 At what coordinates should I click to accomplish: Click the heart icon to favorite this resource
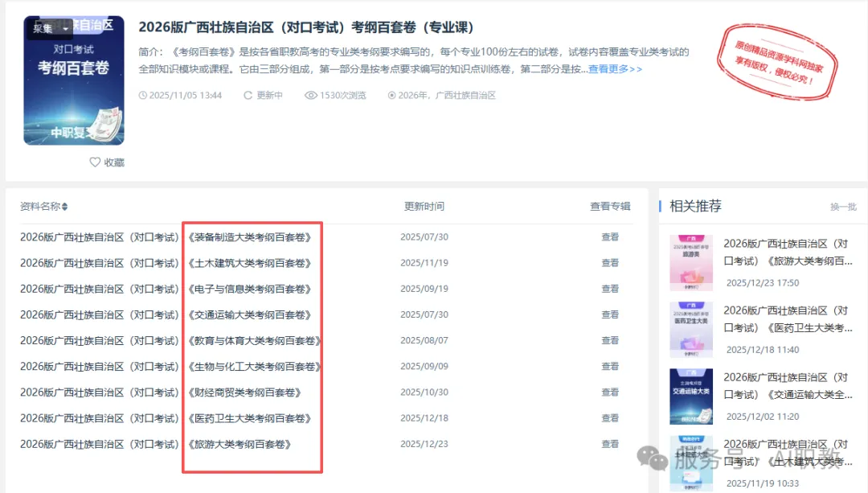point(96,162)
